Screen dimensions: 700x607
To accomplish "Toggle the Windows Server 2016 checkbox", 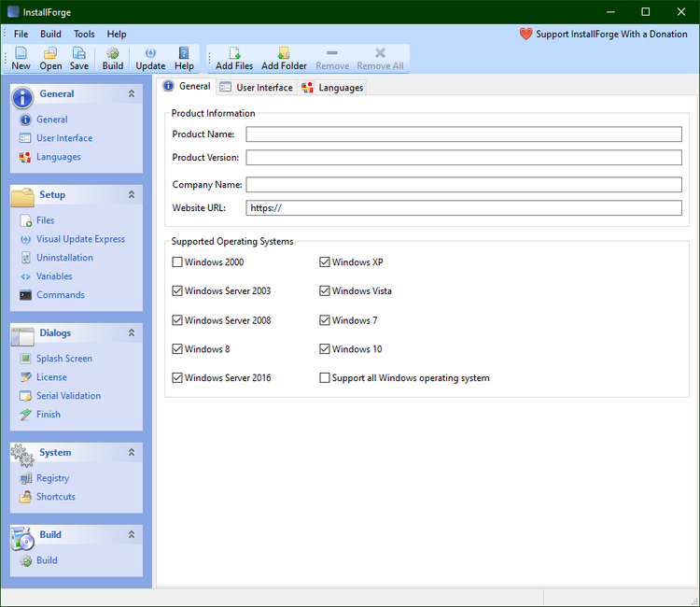I will [x=177, y=378].
